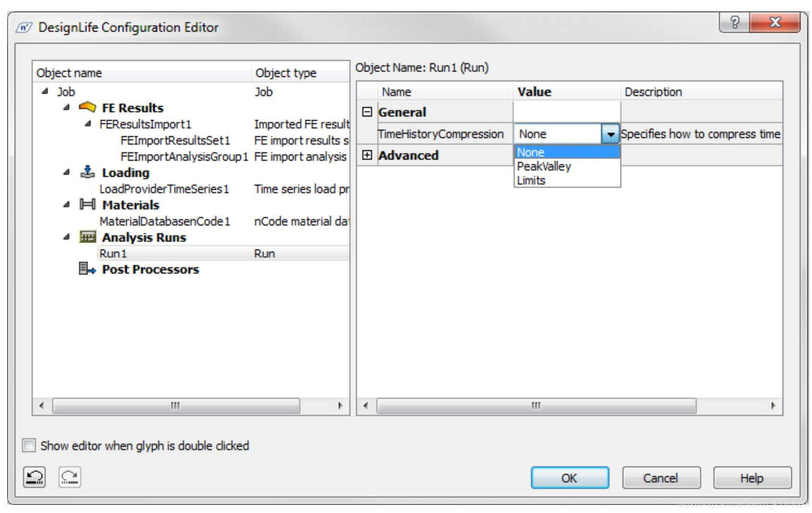Click the Value column header

tap(567, 91)
